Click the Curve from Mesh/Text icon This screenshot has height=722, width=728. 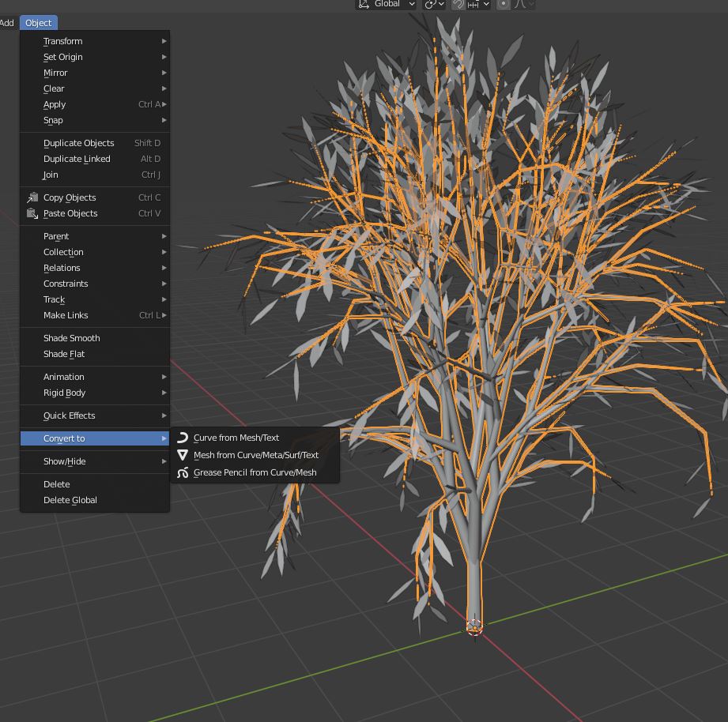point(183,438)
